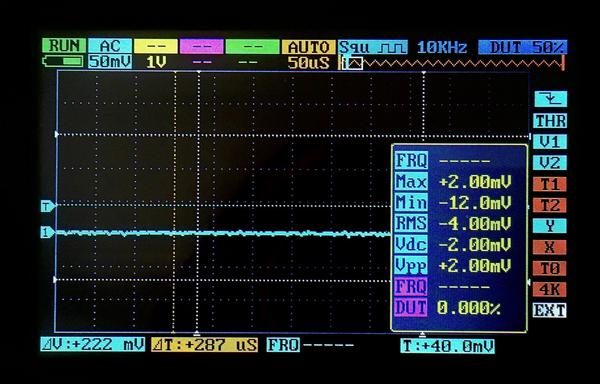Select the magenta channel mode box

click(x=202, y=46)
